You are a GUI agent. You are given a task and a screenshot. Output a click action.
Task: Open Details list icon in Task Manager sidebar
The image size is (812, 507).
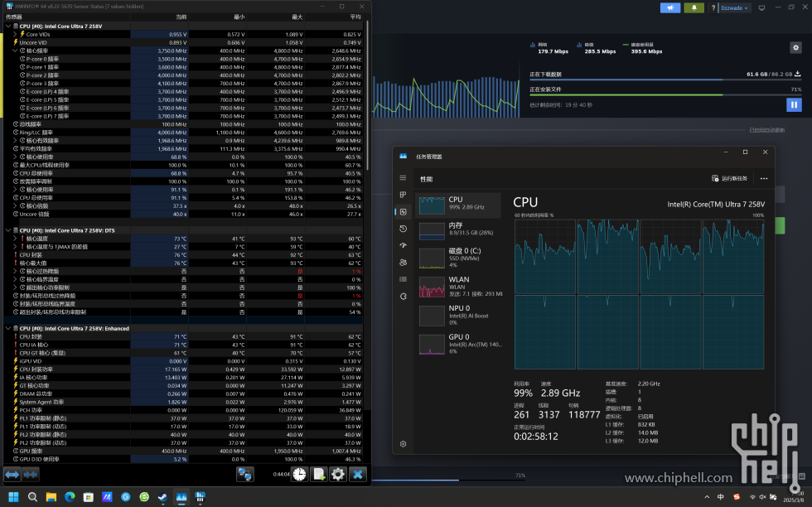[x=403, y=279]
